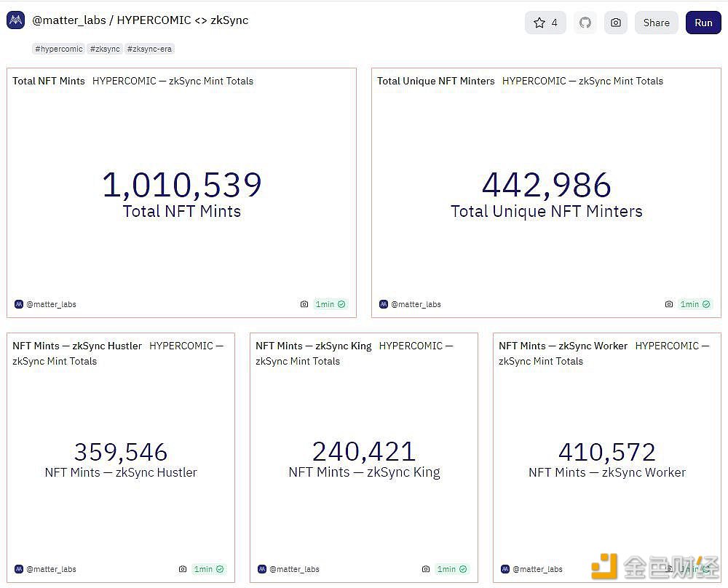728x588 pixels.
Task: Open the query link beside the Total NFT Mints title
Action: point(173,81)
